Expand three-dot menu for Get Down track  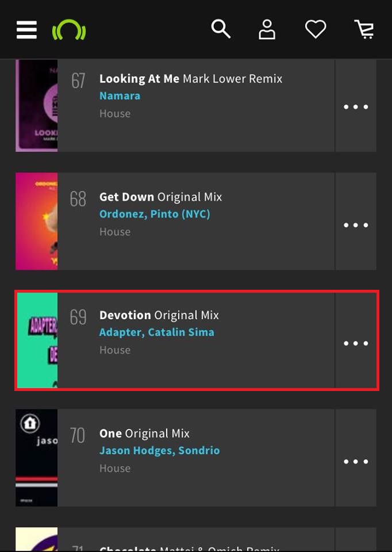(356, 225)
